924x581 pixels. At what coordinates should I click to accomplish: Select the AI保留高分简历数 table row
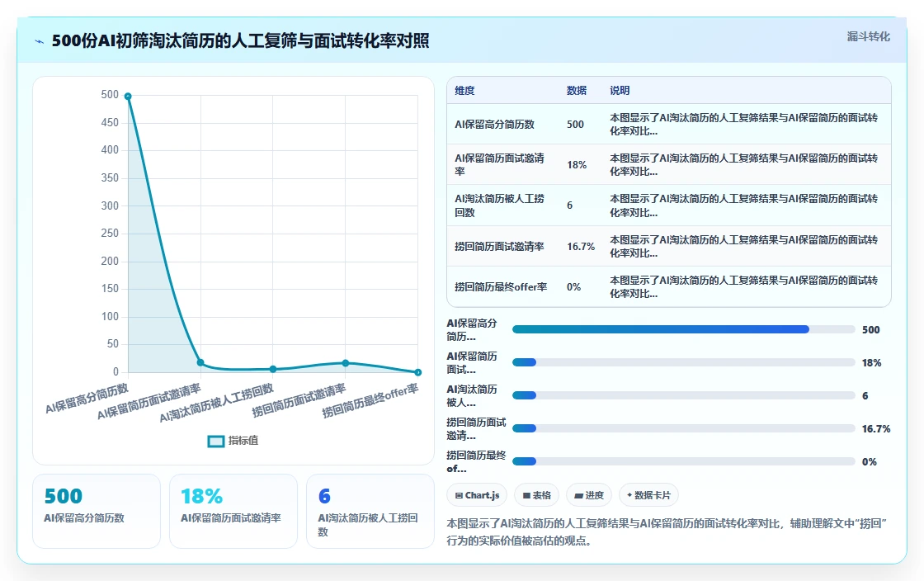click(x=669, y=125)
